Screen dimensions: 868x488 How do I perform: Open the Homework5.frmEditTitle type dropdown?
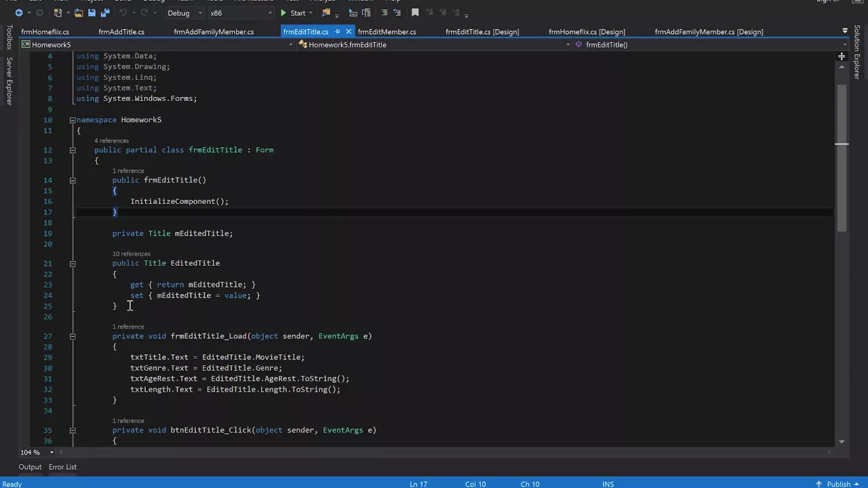point(434,45)
